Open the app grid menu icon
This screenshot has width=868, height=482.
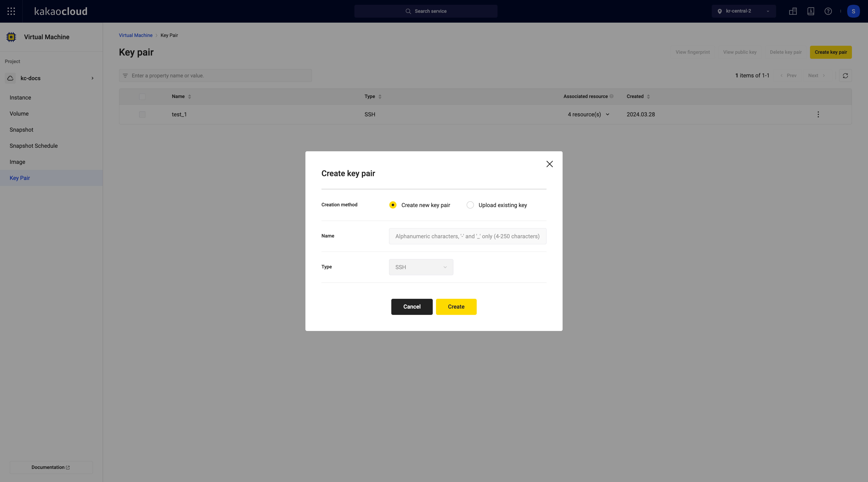(x=11, y=11)
